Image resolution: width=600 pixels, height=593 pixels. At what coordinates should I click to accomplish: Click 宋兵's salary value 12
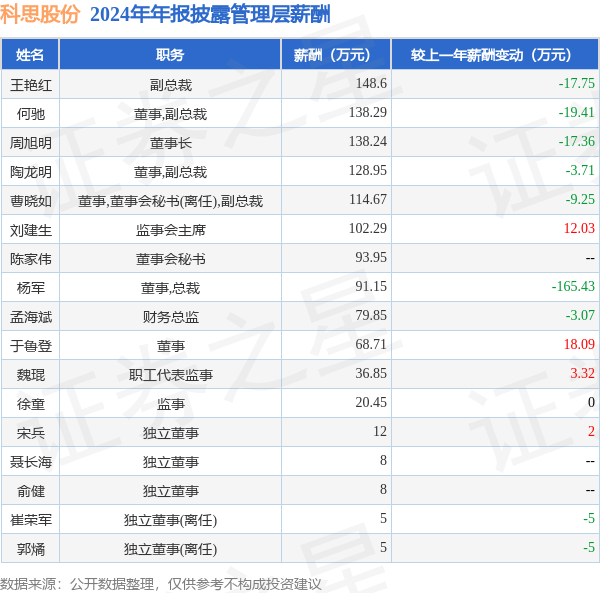(380, 431)
